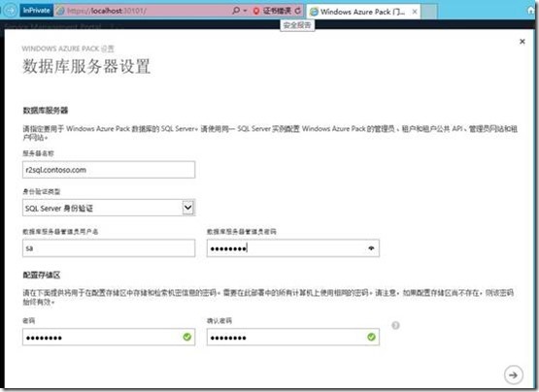Click the search magnifier icon in address bar
This screenshot has width=539, height=392.
coord(236,11)
